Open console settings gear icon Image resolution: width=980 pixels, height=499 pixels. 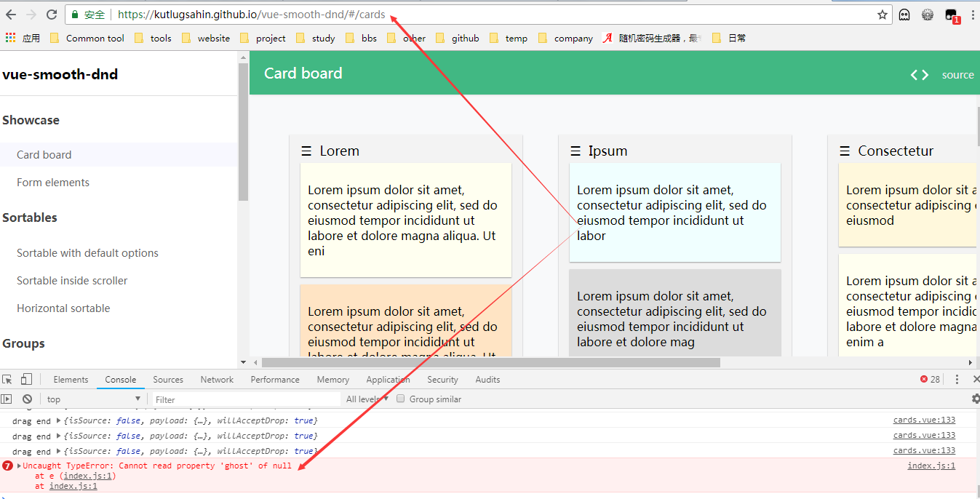tap(976, 399)
